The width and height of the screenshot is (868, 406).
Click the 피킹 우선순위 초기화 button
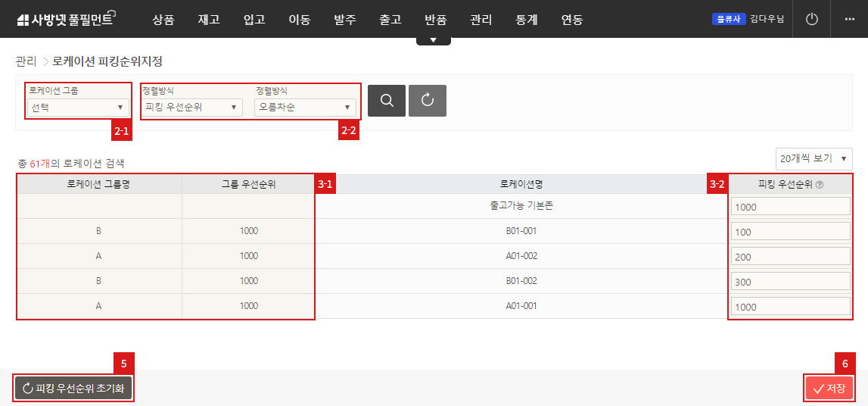click(73, 389)
